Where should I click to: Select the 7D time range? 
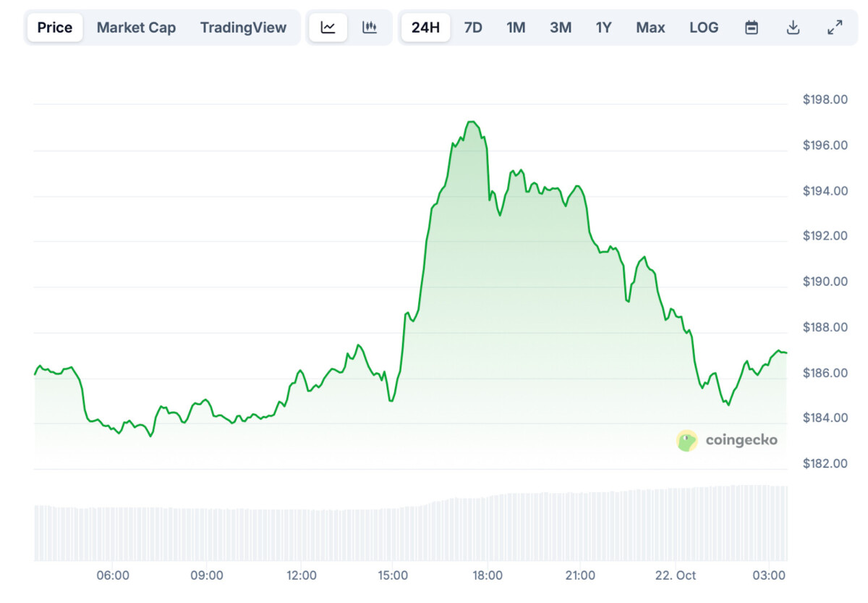point(473,28)
